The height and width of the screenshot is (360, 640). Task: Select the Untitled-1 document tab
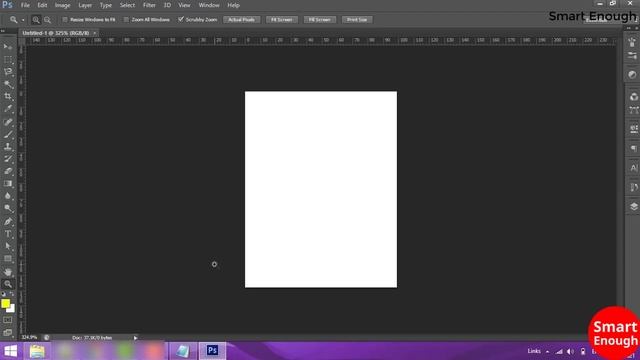tap(56, 33)
